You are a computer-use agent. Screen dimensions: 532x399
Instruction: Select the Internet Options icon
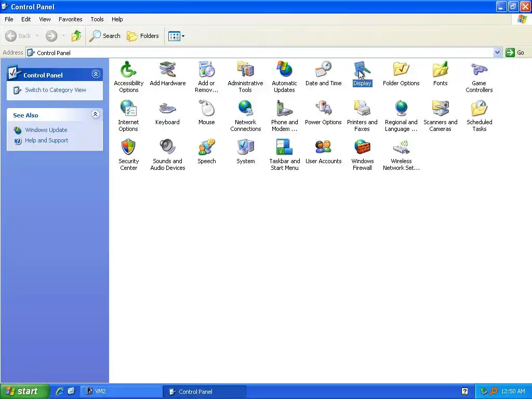click(128, 116)
